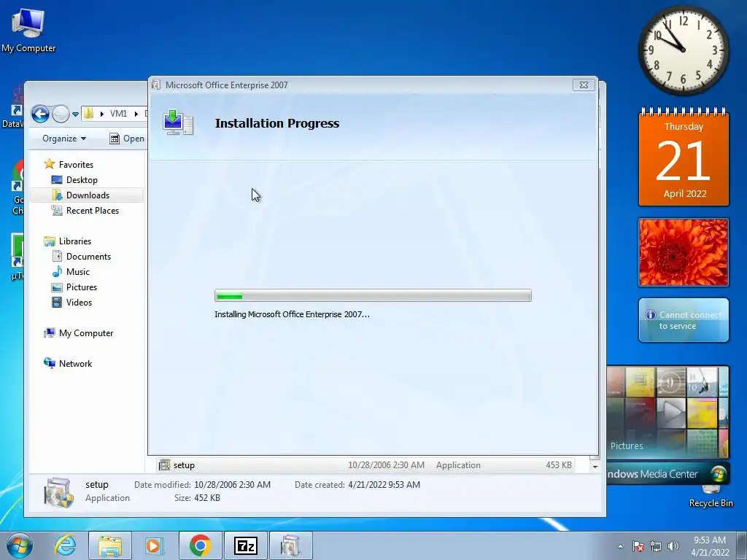The width and height of the screenshot is (747, 560).
Task: Click the setup download icon in installer header
Action: (178, 122)
